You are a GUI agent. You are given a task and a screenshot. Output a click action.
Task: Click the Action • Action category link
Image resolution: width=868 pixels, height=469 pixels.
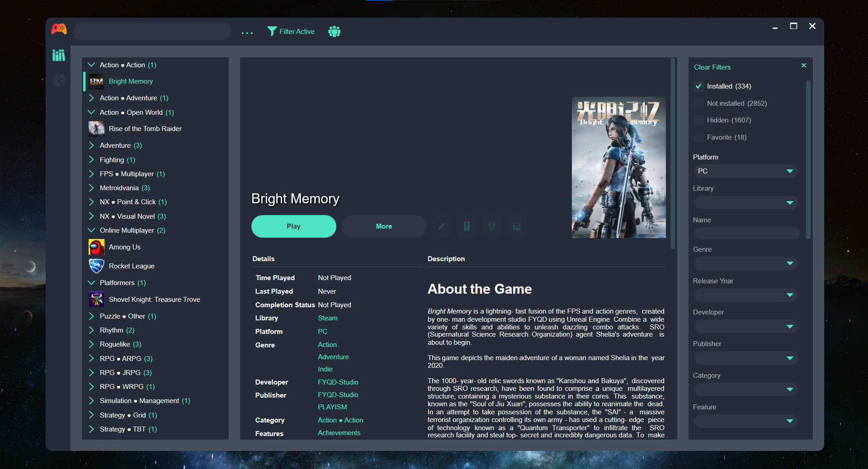pyautogui.click(x=340, y=420)
